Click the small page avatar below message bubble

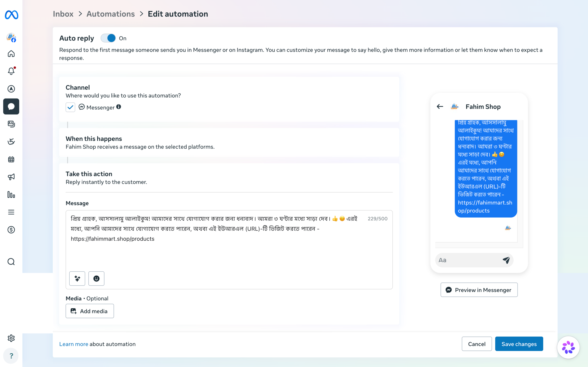(508, 228)
